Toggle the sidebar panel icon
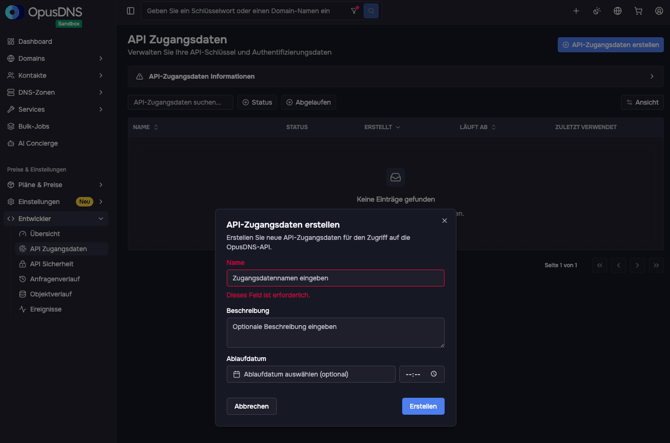The image size is (670, 443). tap(131, 11)
